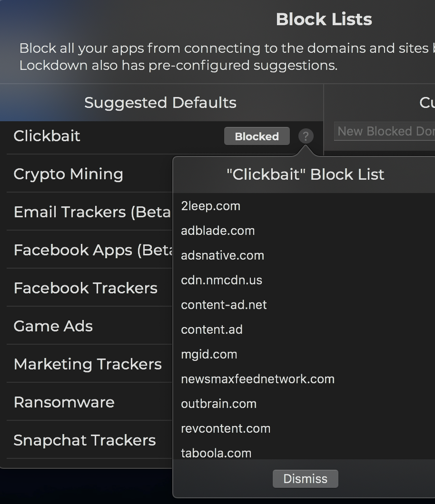Select the Crypto Mining list row
This screenshot has width=435, height=504.
69,174
